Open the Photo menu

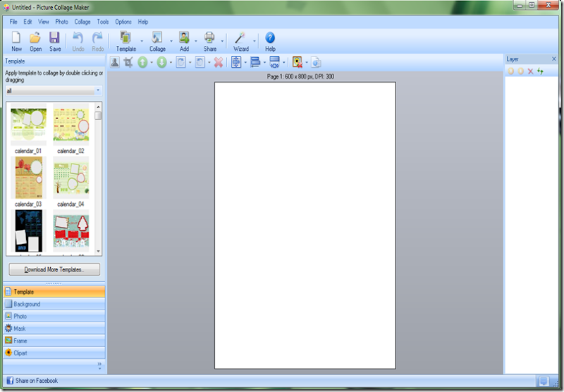62,22
